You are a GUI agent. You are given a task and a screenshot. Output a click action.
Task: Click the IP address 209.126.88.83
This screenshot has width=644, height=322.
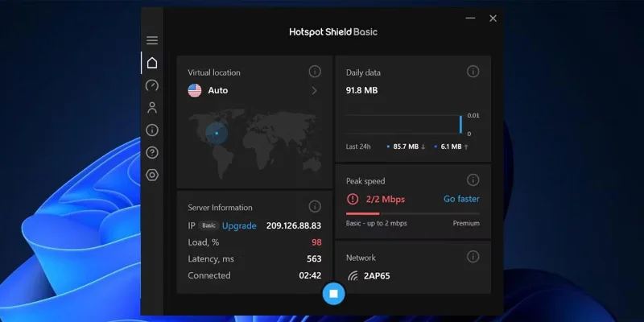point(294,225)
